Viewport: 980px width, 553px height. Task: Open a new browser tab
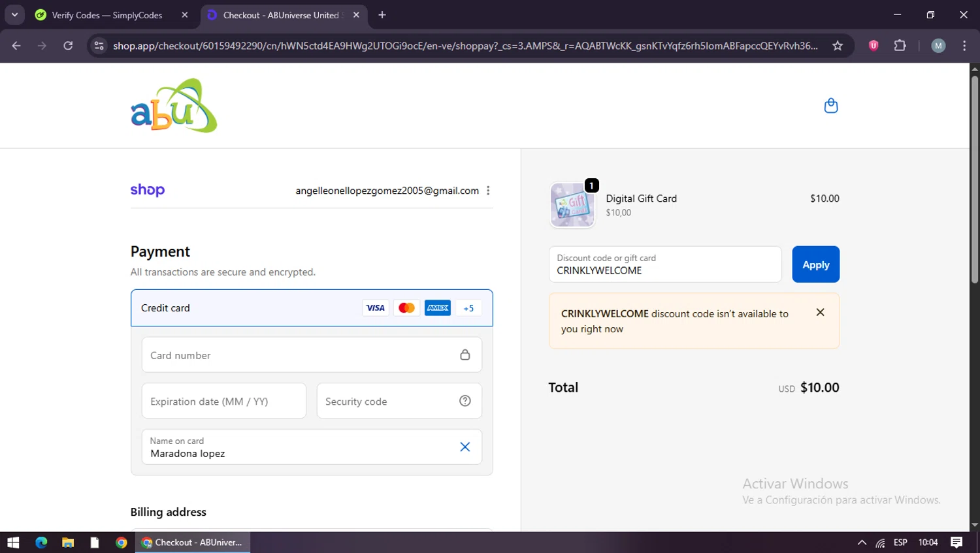pyautogui.click(x=382, y=15)
